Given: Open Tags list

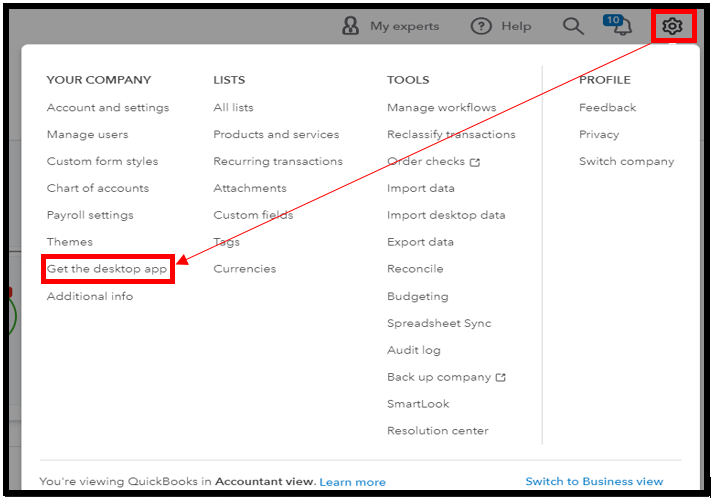Looking at the screenshot, I should pyautogui.click(x=227, y=242).
